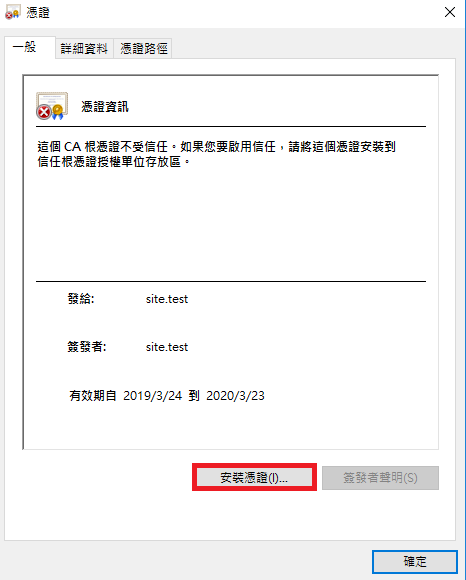
Task: Click the 到 text between the validity dates
Action: 194,396
